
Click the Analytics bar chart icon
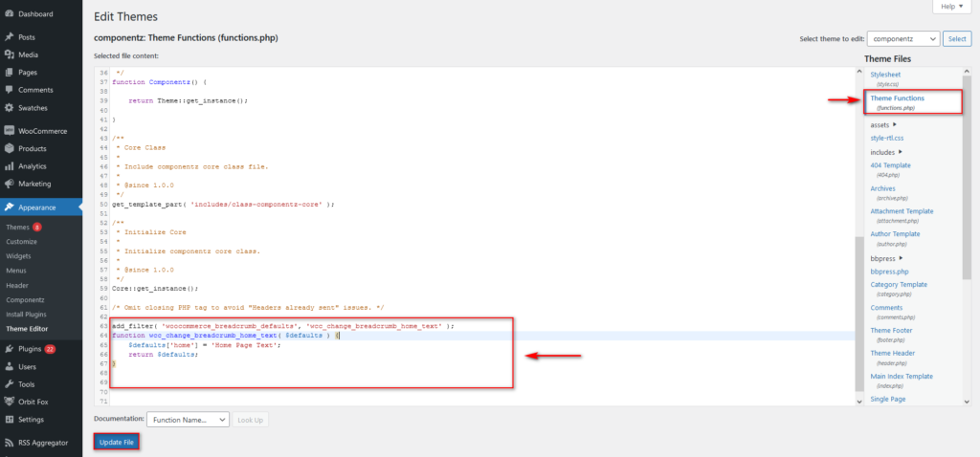pos(9,166)
